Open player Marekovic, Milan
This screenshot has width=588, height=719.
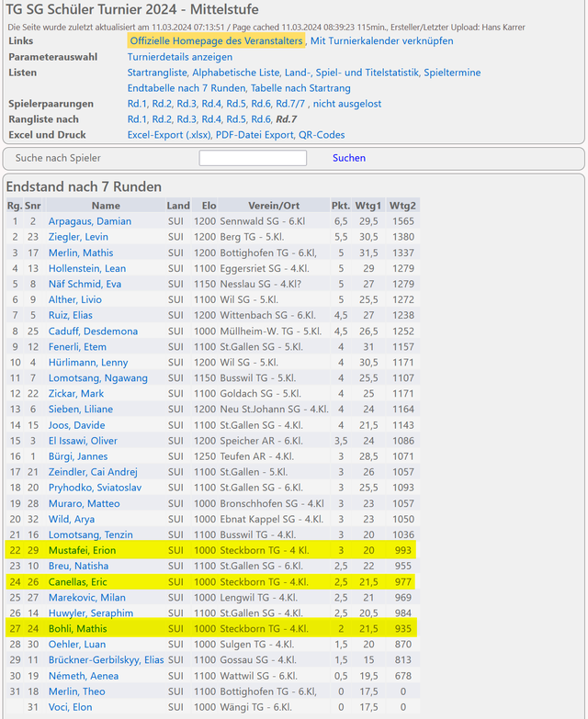click(87, 598)
